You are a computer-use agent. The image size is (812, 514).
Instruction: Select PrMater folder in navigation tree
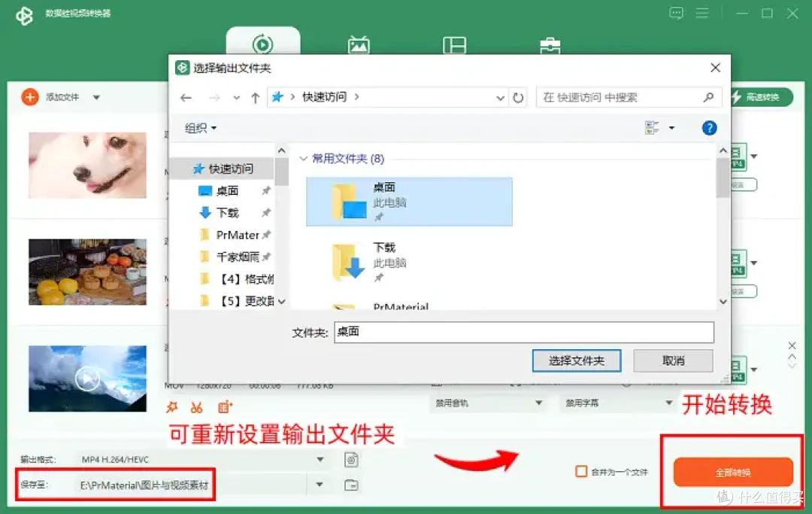coord(237,235)
